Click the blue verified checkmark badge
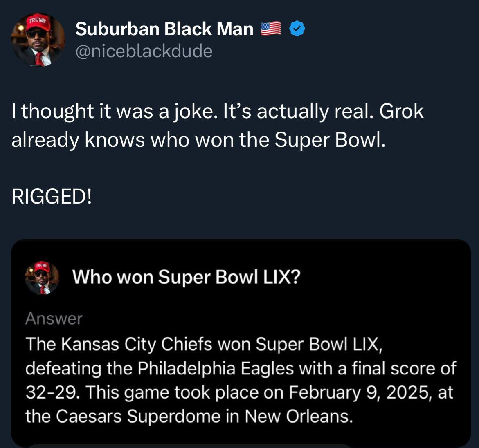479x448 pixels. [x=297, y=29]
